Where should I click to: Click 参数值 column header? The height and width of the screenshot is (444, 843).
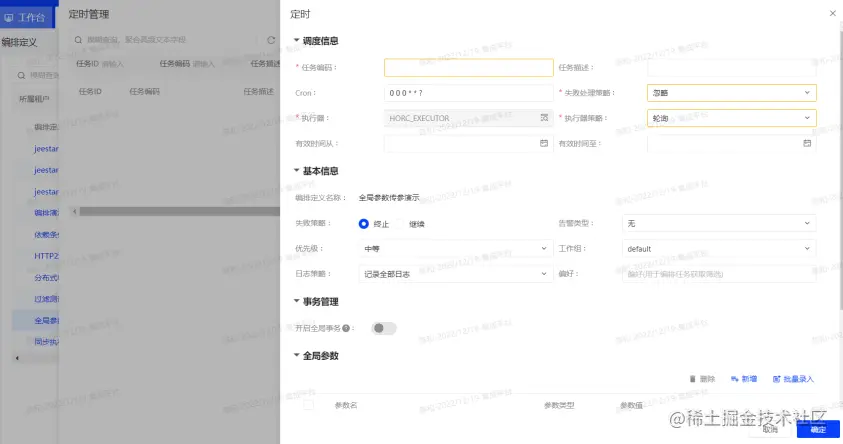(x=631, y=405)
